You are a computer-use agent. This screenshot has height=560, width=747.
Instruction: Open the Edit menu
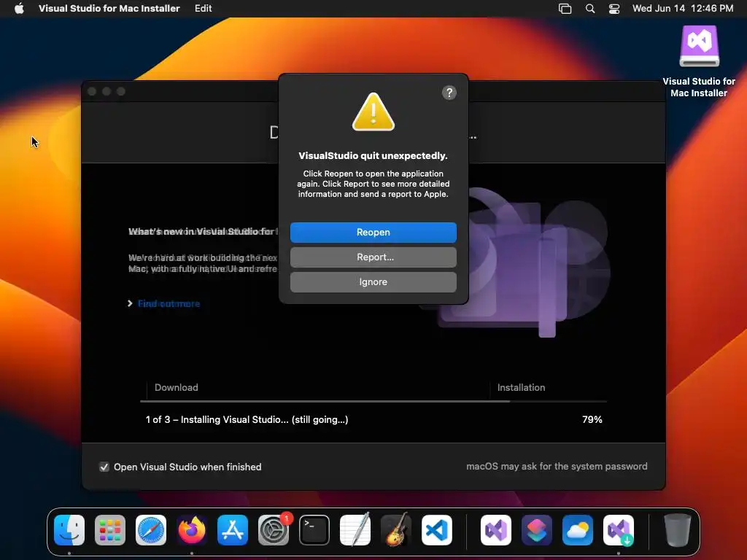click(203, 9)
